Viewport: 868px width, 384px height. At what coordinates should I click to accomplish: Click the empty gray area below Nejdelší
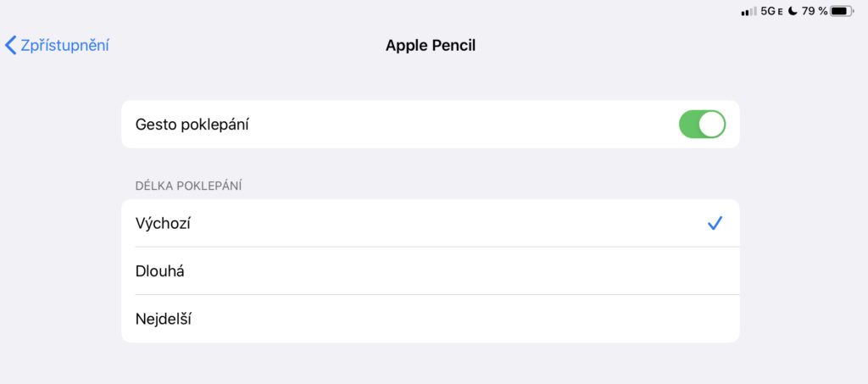[x=431, y=363]
